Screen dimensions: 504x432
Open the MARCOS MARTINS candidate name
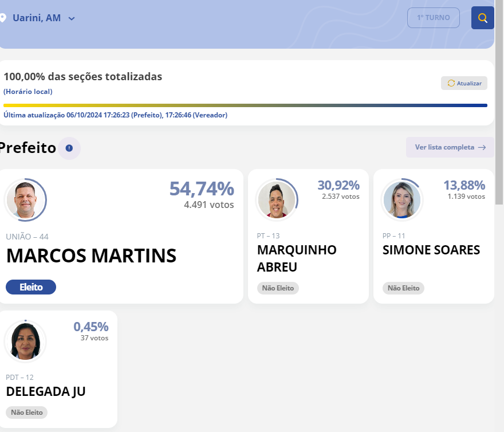click(x=91, y=256)
